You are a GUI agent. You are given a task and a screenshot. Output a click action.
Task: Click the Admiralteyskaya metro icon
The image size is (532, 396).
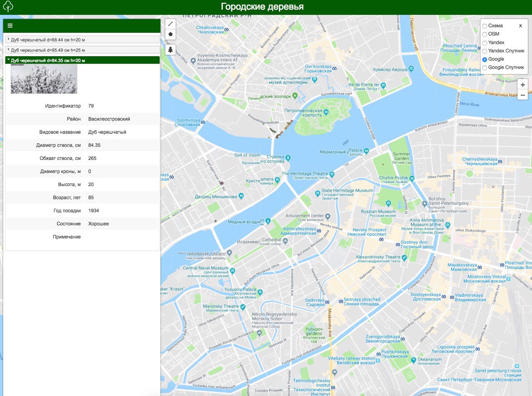pos(319,231)
